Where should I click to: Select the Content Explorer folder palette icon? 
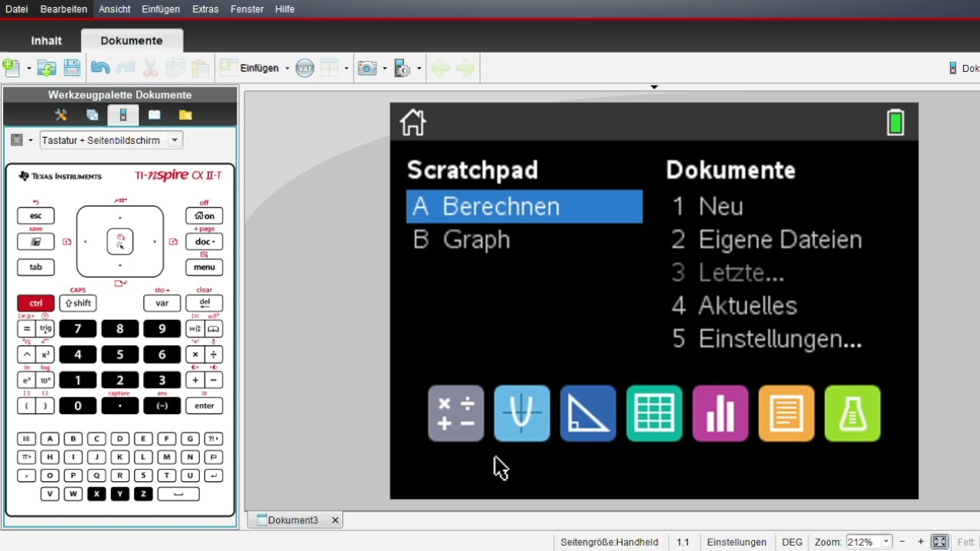point(185,115)
